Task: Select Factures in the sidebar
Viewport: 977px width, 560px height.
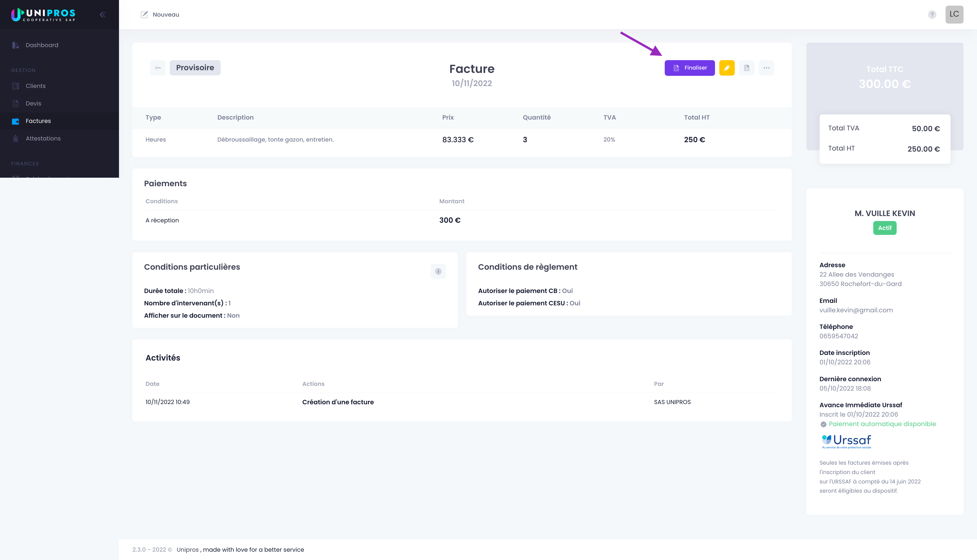Action: (x=59, y=121)
